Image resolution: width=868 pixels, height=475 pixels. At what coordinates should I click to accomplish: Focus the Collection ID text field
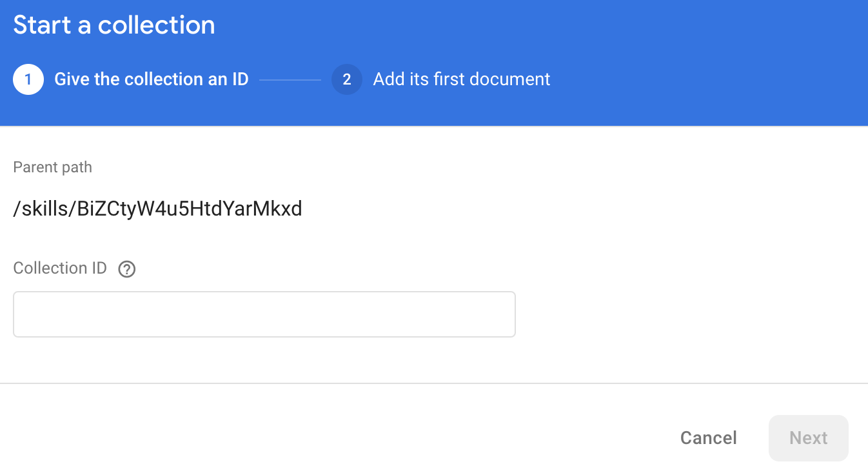coord(264,314)
